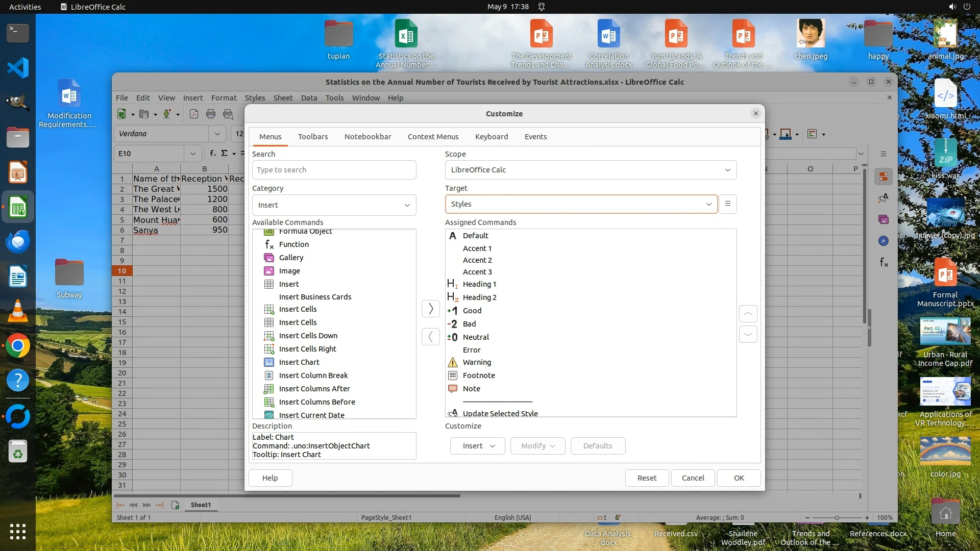Expand the Scope dropdown LibreOffice Calc
The image size is (980, 551).
590,170
